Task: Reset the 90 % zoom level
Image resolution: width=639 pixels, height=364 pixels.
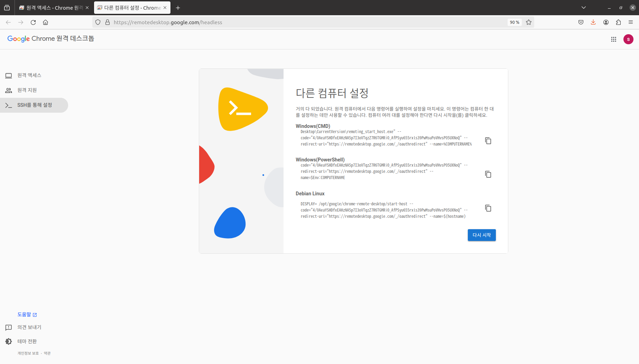Action: click(515, 22)
